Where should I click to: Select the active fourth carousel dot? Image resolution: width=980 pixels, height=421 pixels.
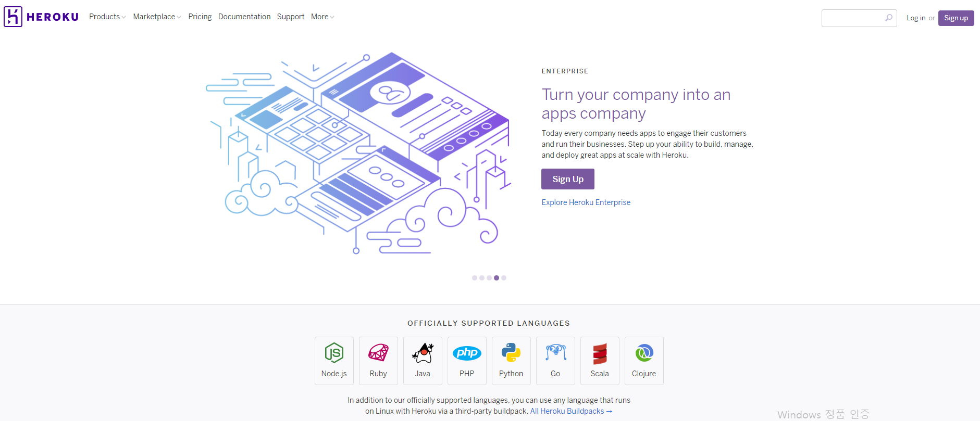(x=497, y=278)
